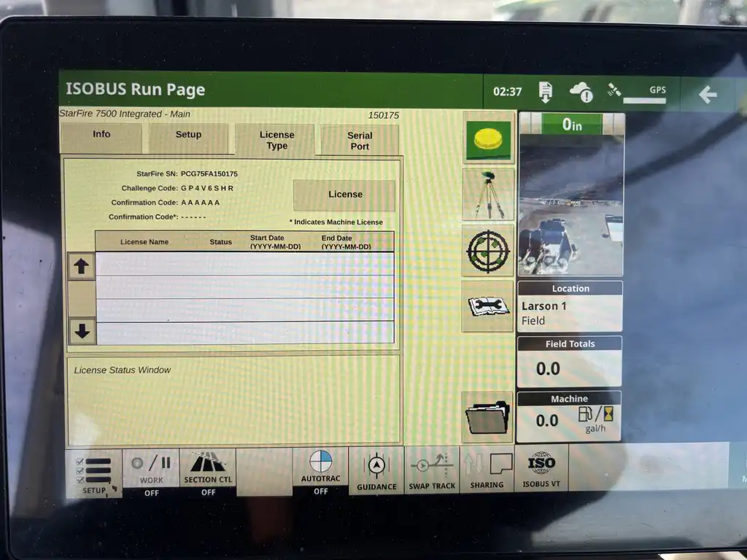
Task: Switch to the Info tab
Action: (x=101, y=138)
